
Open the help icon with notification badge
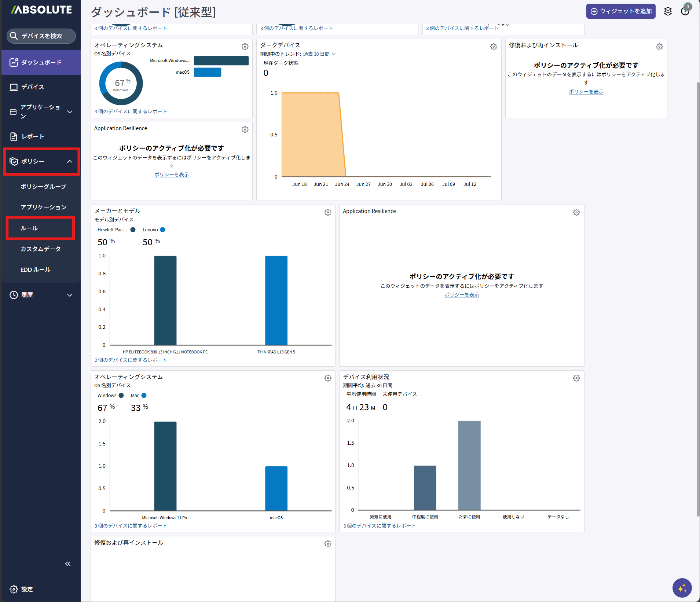pyautogui.click(x=685, y=11)
